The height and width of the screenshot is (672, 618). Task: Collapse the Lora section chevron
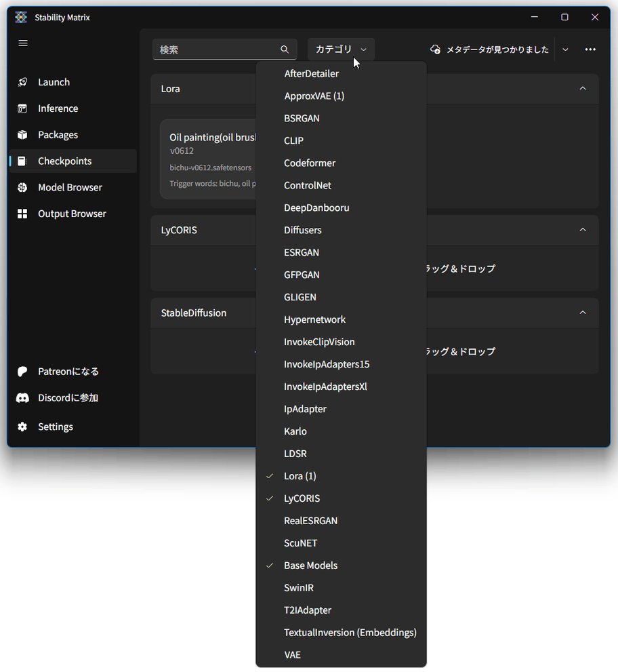[x=583, y=88]
